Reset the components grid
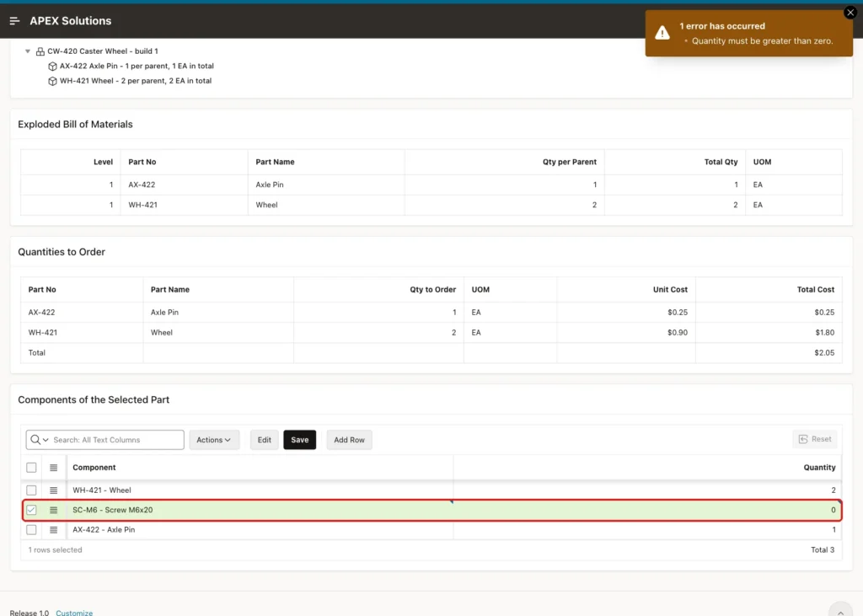The height and width of the screenshot is (616, 863). click(815, 439)
